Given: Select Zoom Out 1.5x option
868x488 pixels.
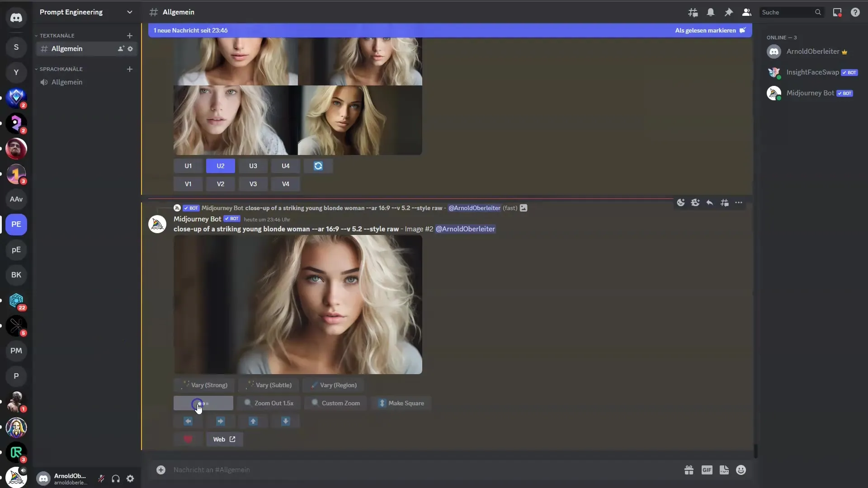Looking at the screenshot, I should (x=269, y=403).
